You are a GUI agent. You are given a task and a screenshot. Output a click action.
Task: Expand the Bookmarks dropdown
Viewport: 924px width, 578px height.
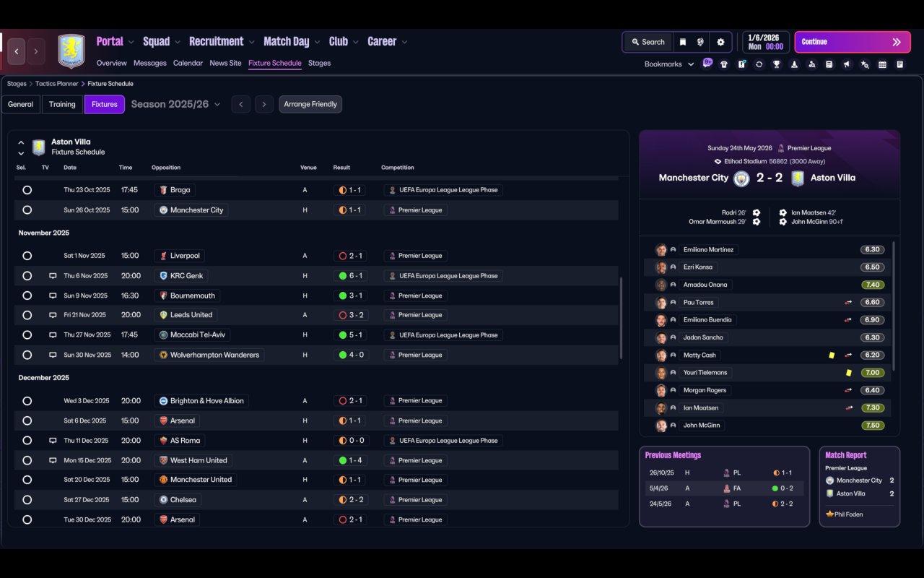pos(669,64)
